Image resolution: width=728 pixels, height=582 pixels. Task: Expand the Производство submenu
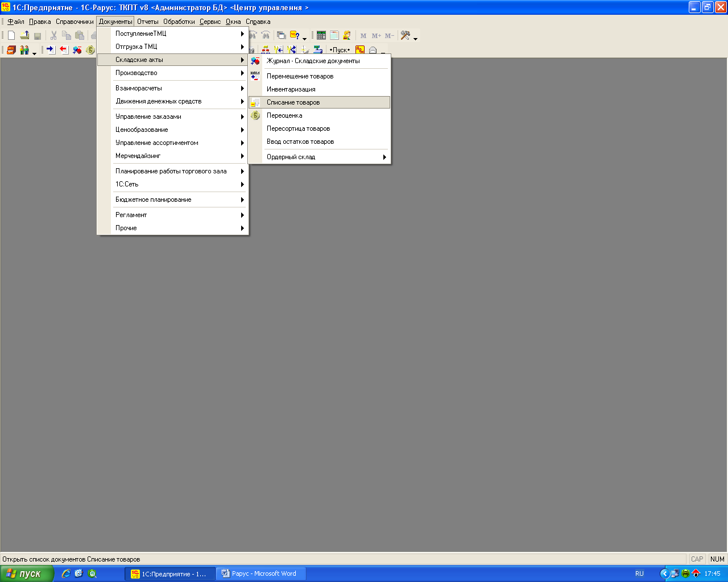173,73
